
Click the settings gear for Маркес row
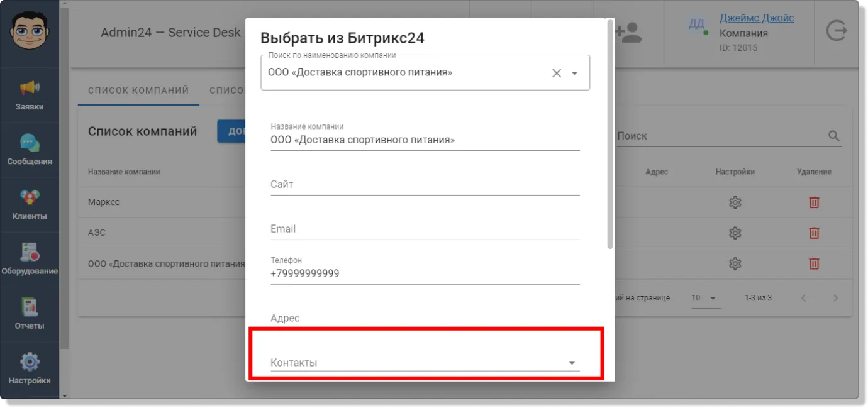click(735, 202)
